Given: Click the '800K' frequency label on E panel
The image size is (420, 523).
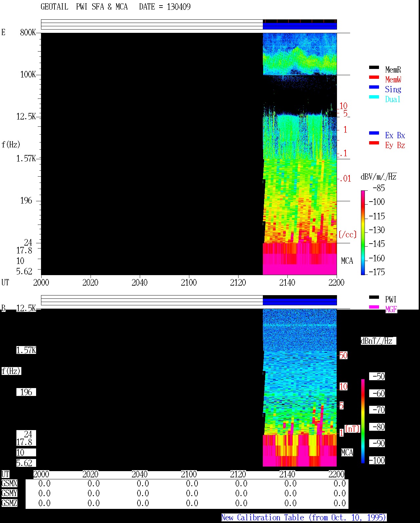Looking at the screenshot, I should point(28,32).
